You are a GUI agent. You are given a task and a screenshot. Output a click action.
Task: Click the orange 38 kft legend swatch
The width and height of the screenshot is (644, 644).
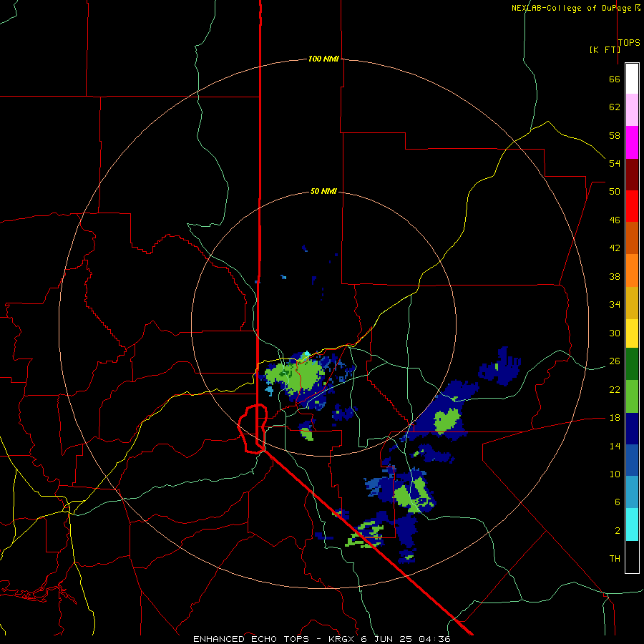pos(632,270)
